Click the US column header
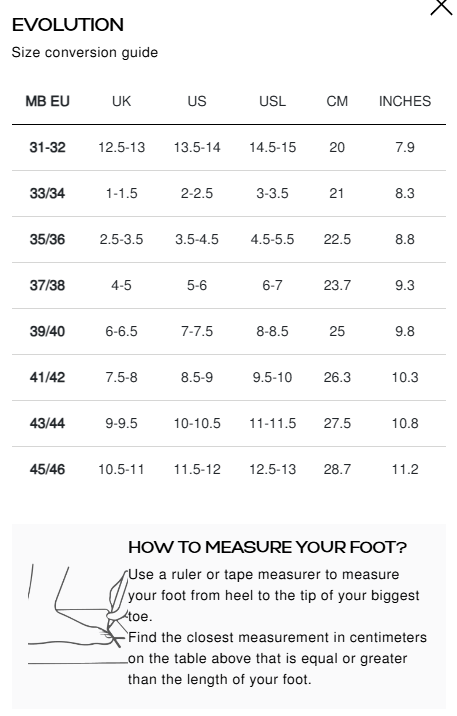457x716 pixels. [197, 101]
